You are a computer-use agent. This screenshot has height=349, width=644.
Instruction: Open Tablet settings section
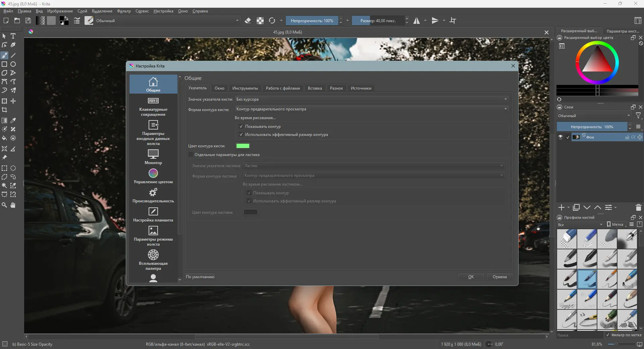153,214
